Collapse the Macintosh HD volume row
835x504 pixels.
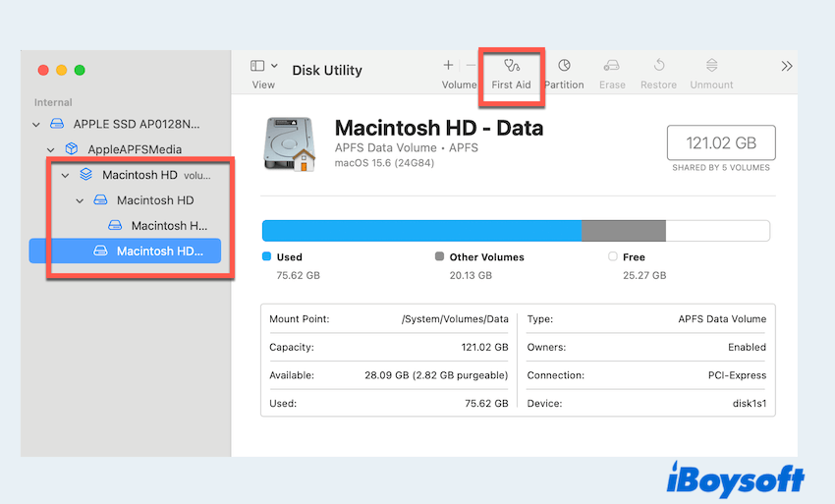coord(80,200)
